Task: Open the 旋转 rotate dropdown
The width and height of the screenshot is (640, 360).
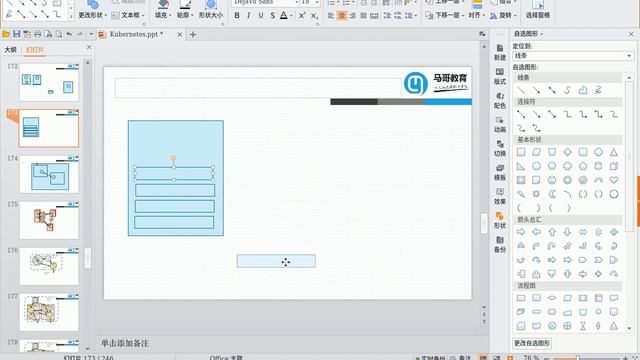Action: pyautogui.click(x=503, y=15)
